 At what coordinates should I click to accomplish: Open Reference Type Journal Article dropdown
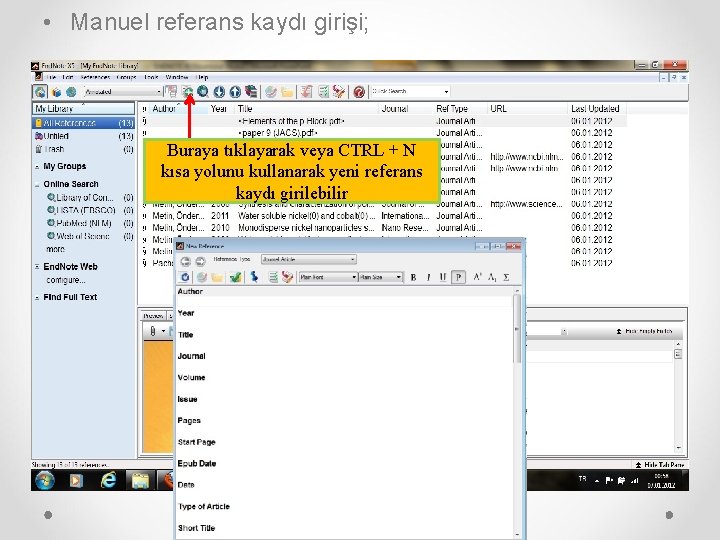click(309, 259)
